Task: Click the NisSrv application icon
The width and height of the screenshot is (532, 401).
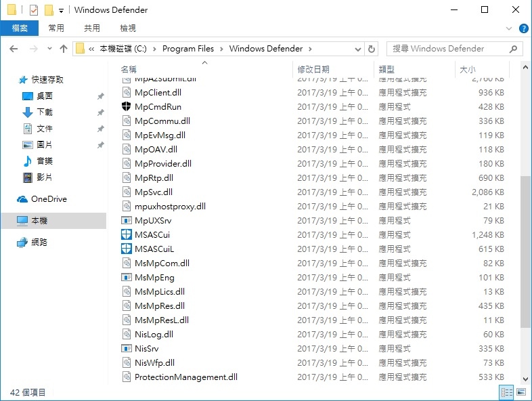Action: 126,348
